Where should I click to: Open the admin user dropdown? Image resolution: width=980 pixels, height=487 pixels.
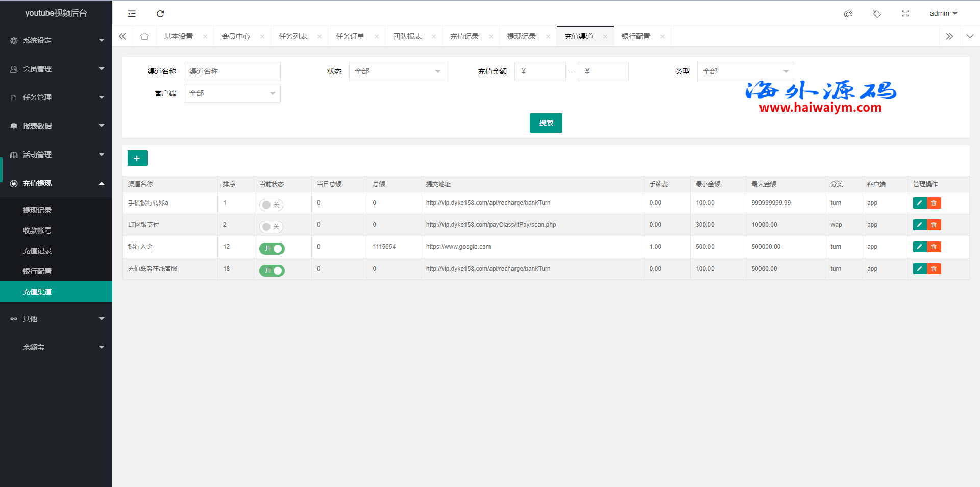[943, 14]
